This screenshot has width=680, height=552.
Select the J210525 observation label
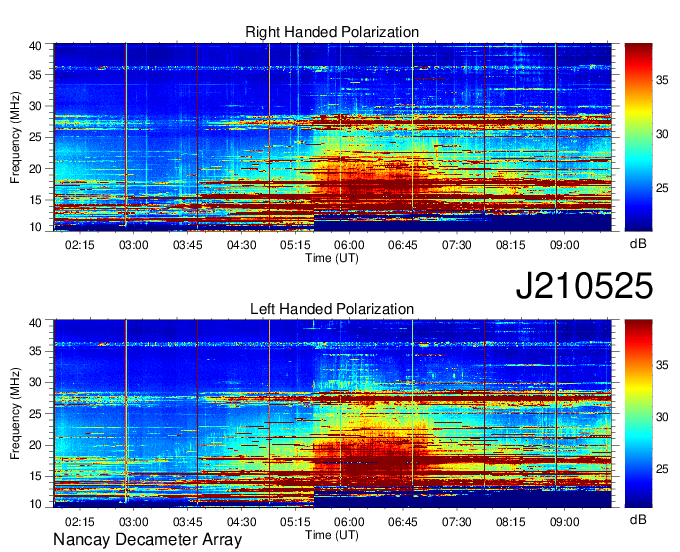tap(584, 286)
